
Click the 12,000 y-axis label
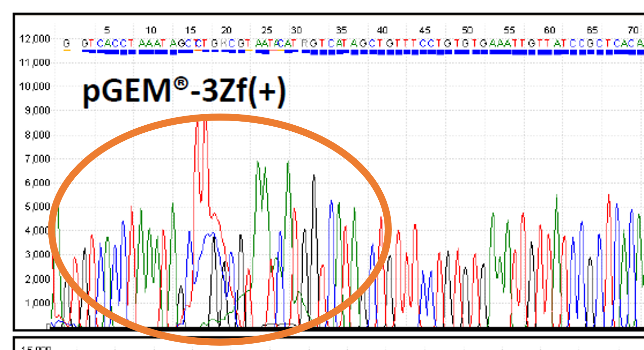click(35, 39)
